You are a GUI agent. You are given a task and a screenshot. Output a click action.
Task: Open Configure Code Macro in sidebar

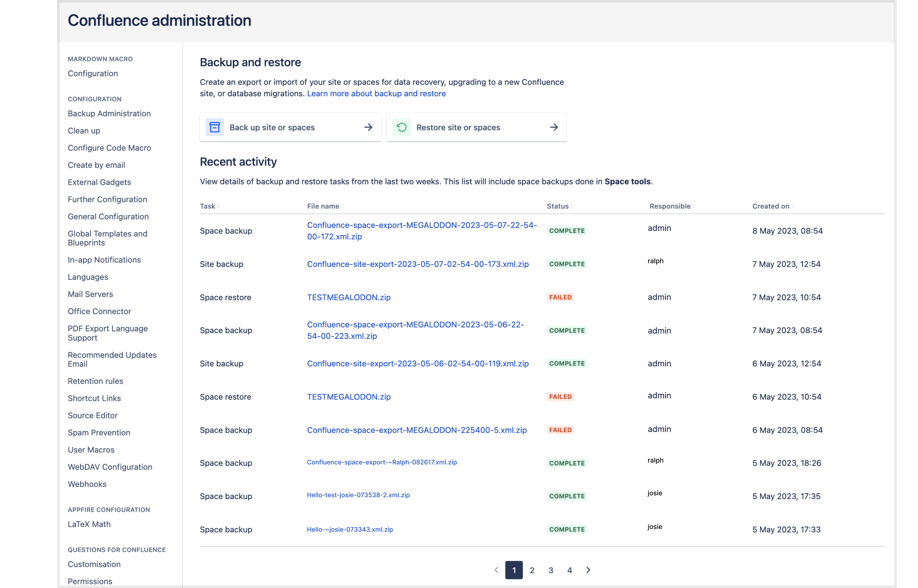(109, 148)
